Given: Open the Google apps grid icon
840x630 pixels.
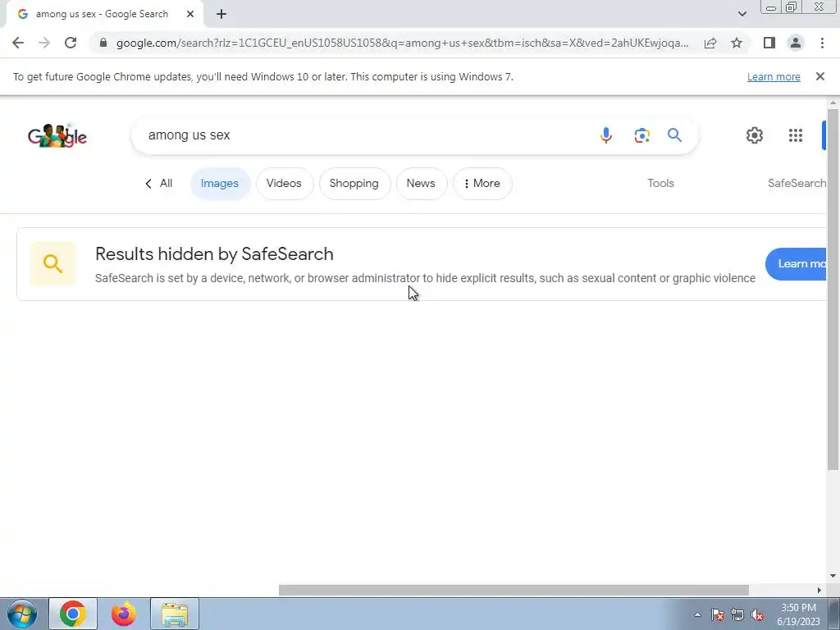Looking at the screenshot, I should pyautogui.click(x=796, y=135).
